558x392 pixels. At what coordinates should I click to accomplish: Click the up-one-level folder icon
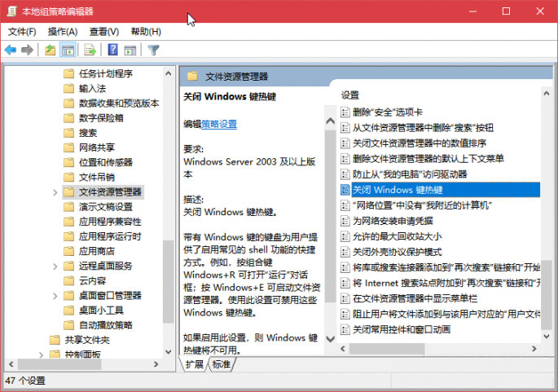point(51,51)
